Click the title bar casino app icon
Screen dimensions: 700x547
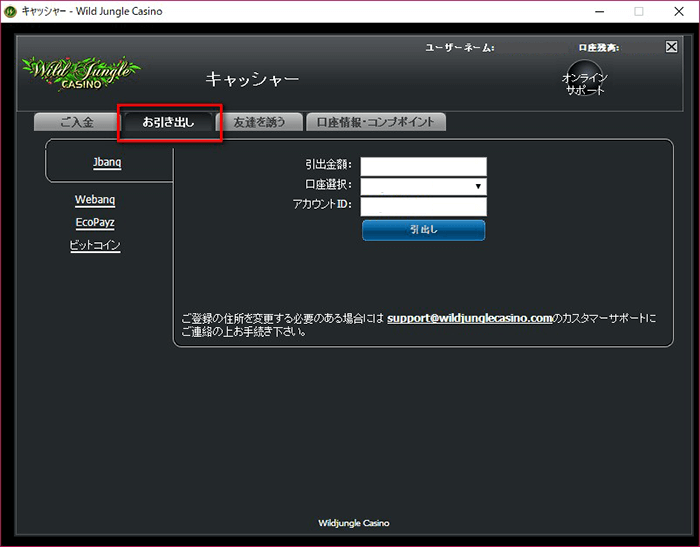[x=10, y=12]
